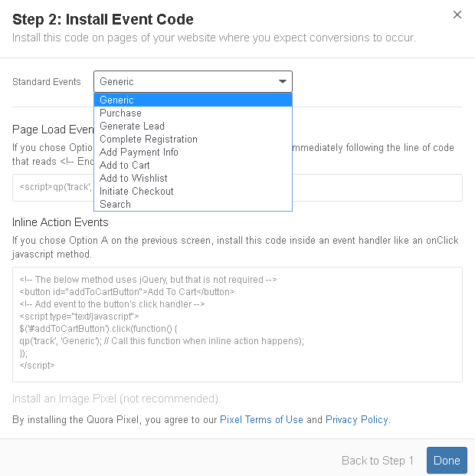The width and height of the screenshot is (475, 476).
Task: Pick Complete Registration from the list
Action: click(x=193, y=139)
